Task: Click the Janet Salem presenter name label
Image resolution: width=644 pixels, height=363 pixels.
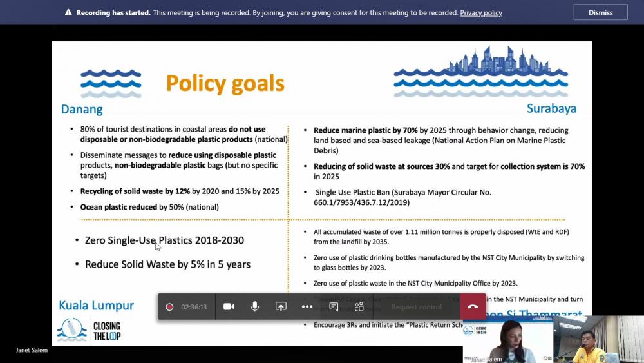Action: click(x=32, y=350)
